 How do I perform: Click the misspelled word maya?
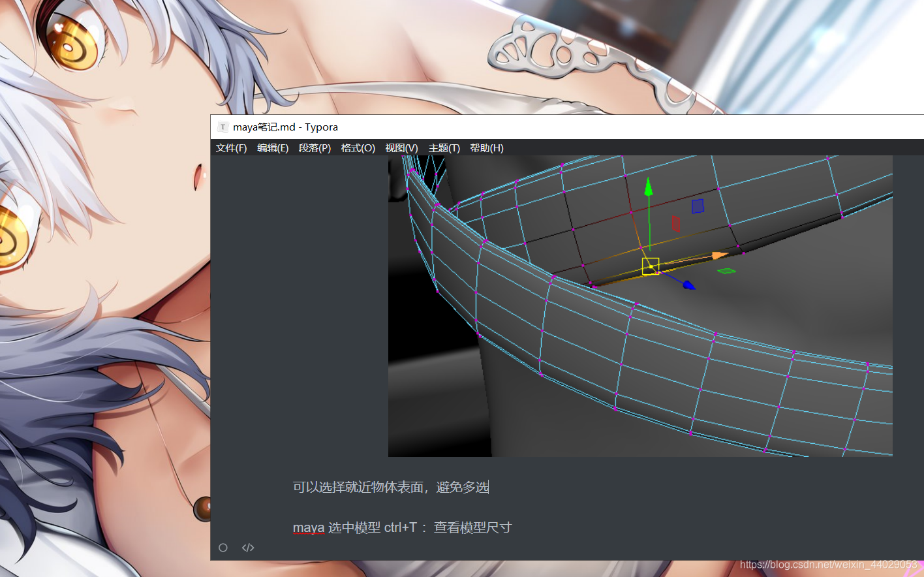(x=309, y=527)
